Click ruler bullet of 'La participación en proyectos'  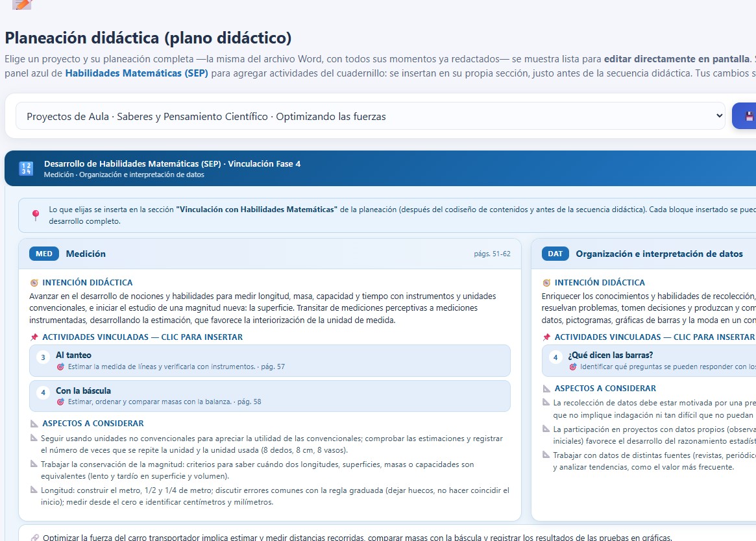(x=546, y=429)
